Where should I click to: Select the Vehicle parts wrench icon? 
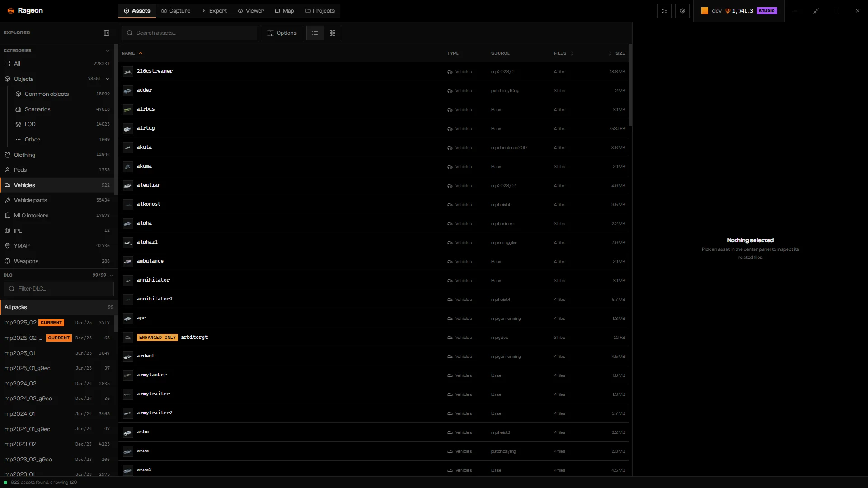(8, 200)
